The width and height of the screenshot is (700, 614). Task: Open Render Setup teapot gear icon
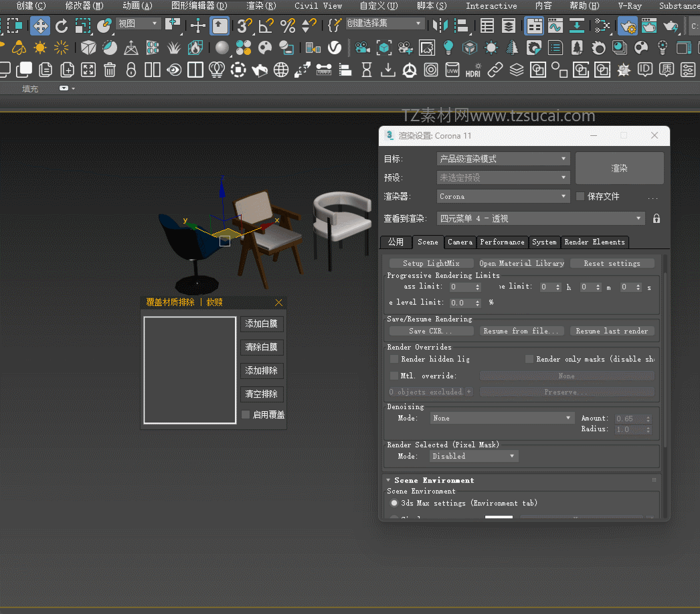(627, 26)
